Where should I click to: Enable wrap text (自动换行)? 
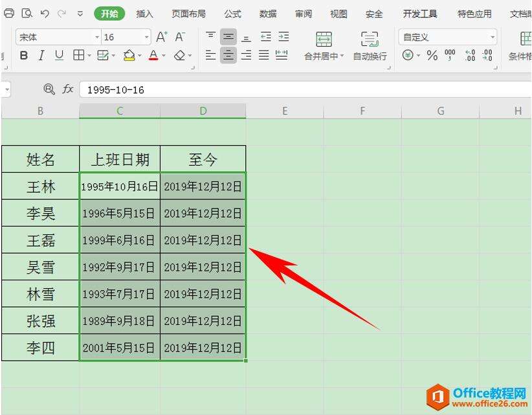pos(369,45)
